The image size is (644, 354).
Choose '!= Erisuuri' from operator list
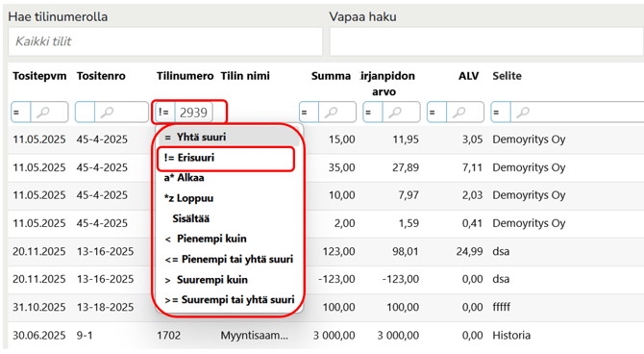226,158
